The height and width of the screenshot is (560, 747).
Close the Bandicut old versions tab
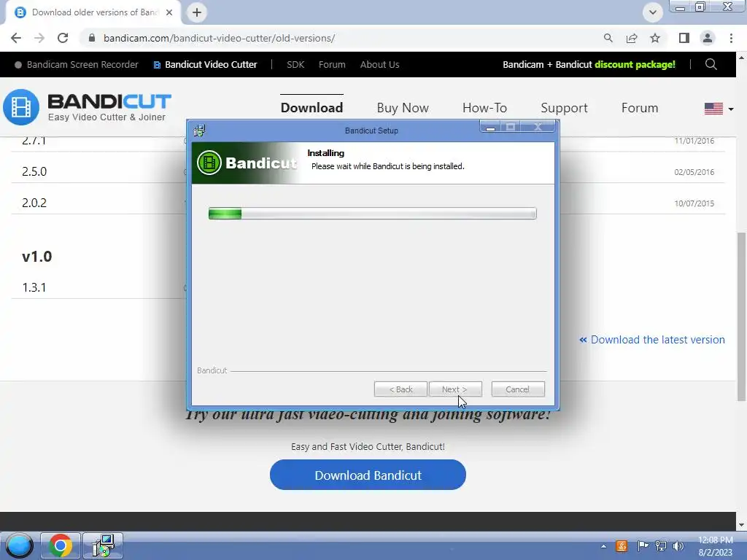tap(169, 12)
